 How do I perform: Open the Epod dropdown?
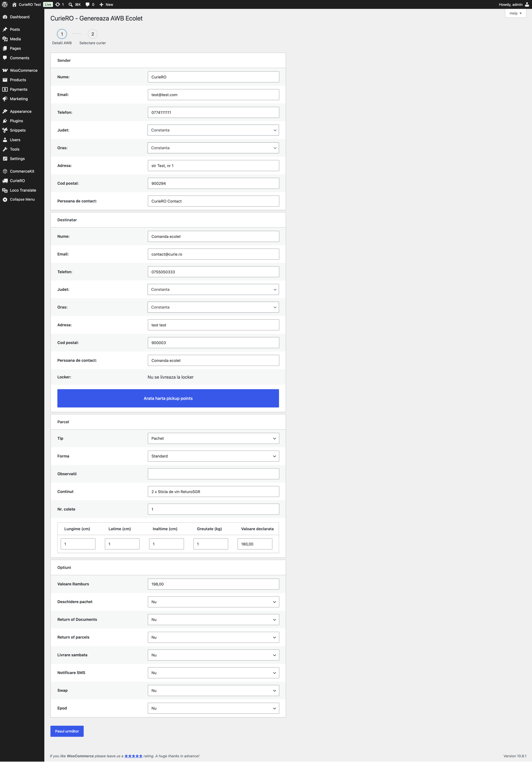pos(213,708)
